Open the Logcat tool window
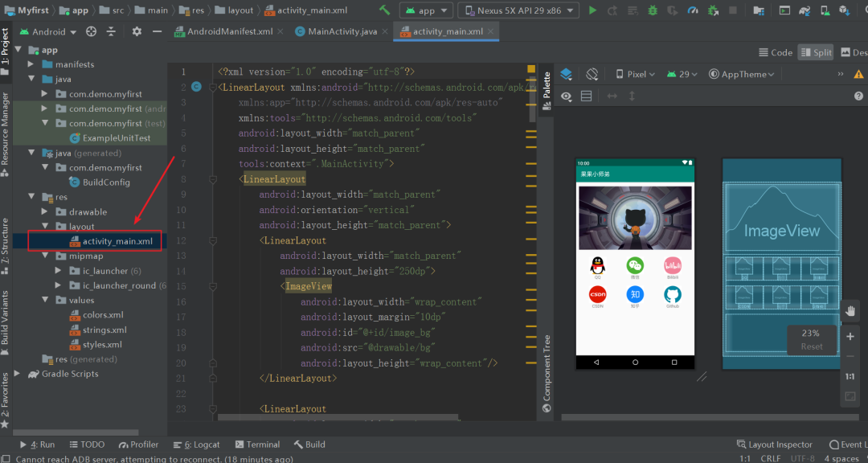 [x=197, y=445]
